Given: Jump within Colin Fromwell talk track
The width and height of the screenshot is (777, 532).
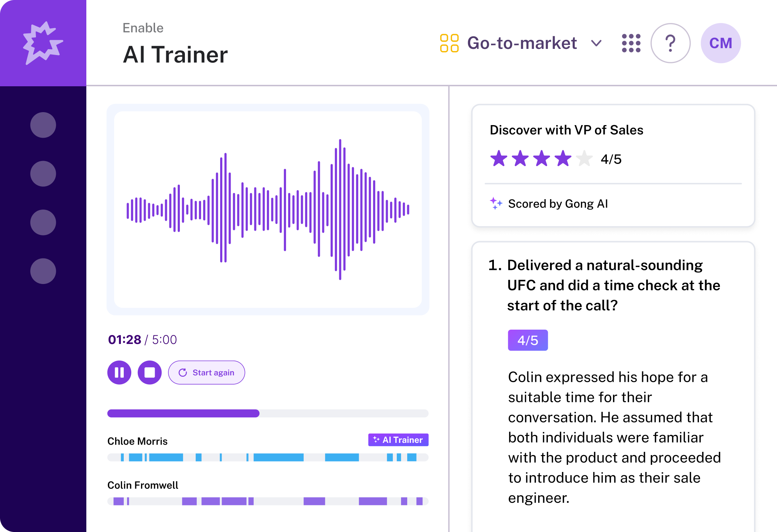Looking at the screenshot, I should (268, 501).
